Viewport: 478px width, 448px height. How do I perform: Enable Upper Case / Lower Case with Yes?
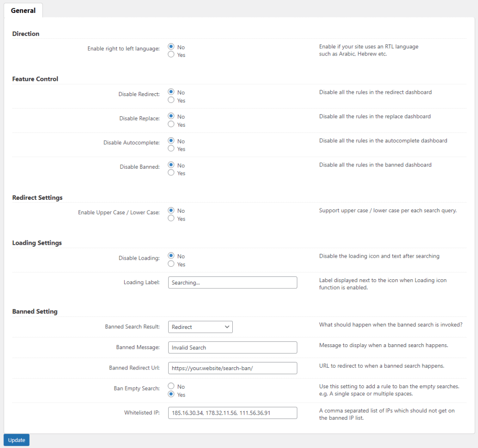tap(171, 219)
